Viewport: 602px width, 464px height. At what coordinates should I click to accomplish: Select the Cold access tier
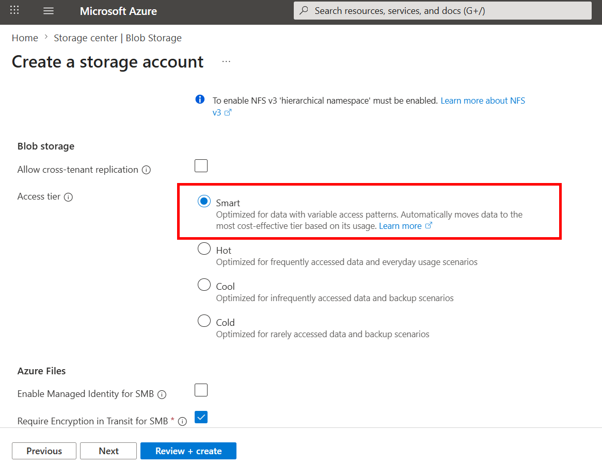(x=204, y=320)
